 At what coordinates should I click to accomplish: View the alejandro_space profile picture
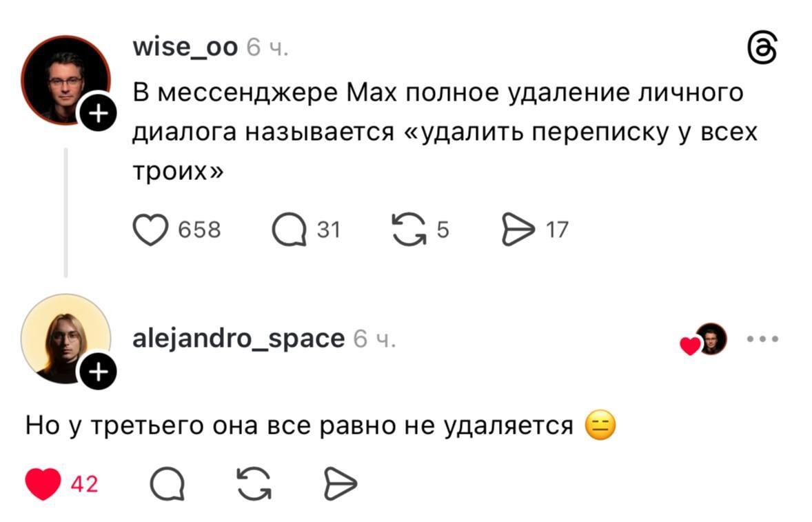(x=65, y=338)
